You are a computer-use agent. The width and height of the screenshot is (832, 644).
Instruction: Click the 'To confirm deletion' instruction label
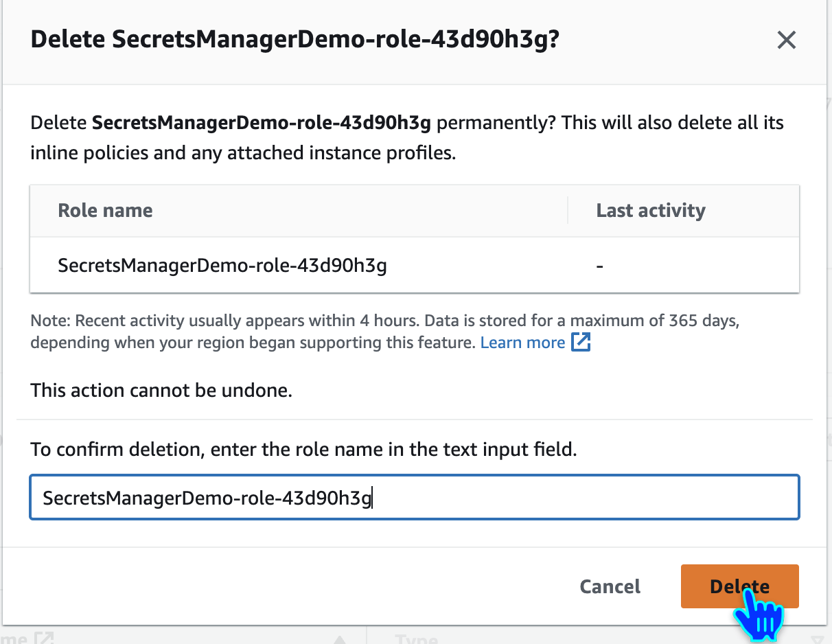click(303, 450)
